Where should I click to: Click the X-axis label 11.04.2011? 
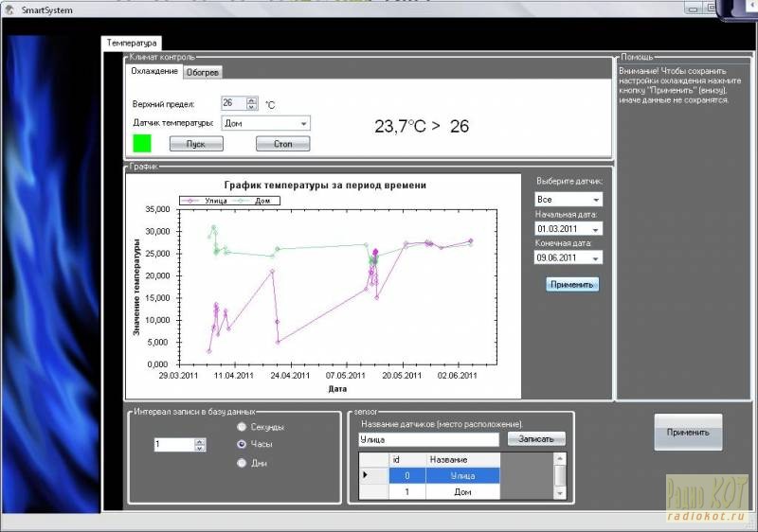coord(234,376)
